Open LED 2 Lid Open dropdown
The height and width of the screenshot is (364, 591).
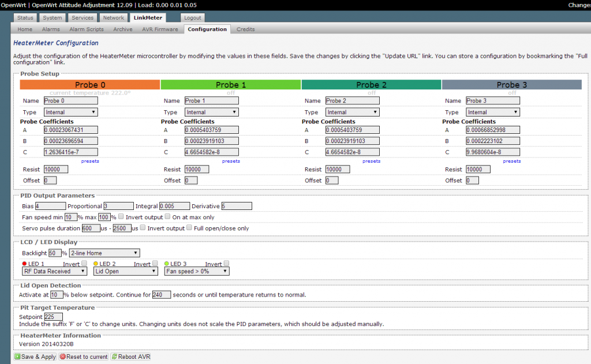(x=125, y=271)
